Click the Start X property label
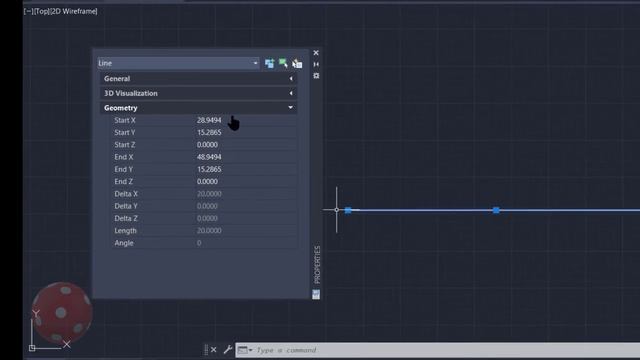 pyautogui.click(x=125, y=120)
